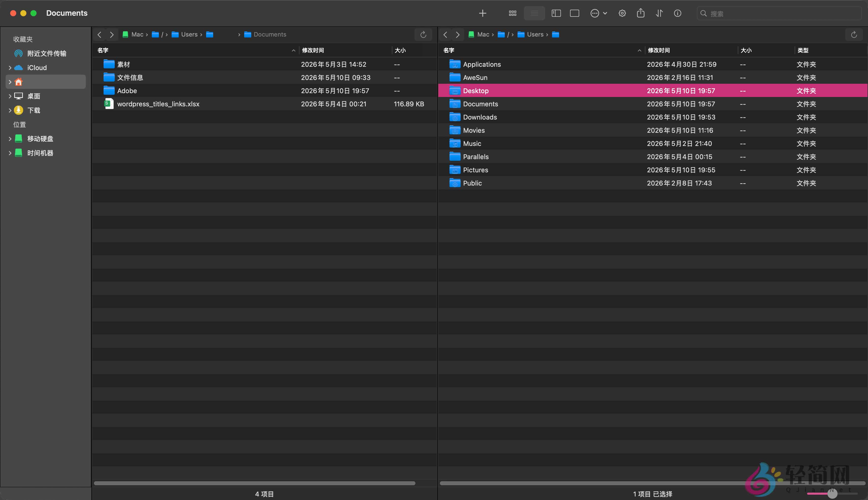Click Mac in right pane breadcrumb

tap(479, 34)
